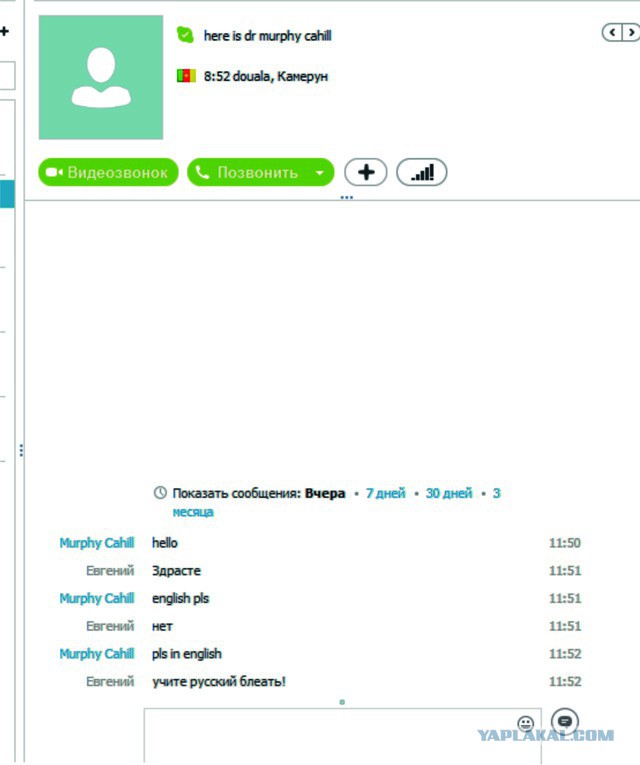Show messages from 7 дней
The image size is (640, 765).
pos(385,493)
